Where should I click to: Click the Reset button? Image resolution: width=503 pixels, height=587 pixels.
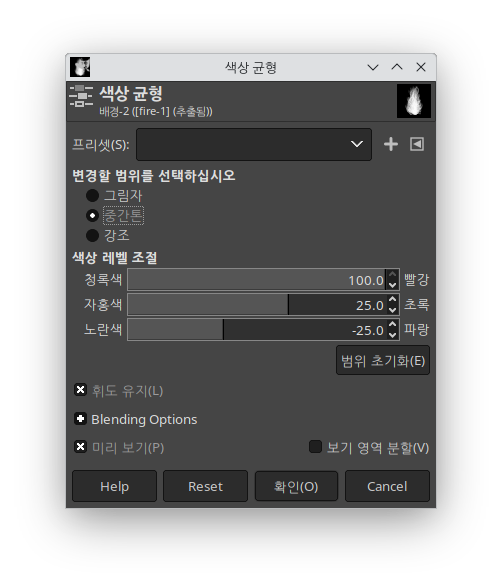[x=205, y=486]
